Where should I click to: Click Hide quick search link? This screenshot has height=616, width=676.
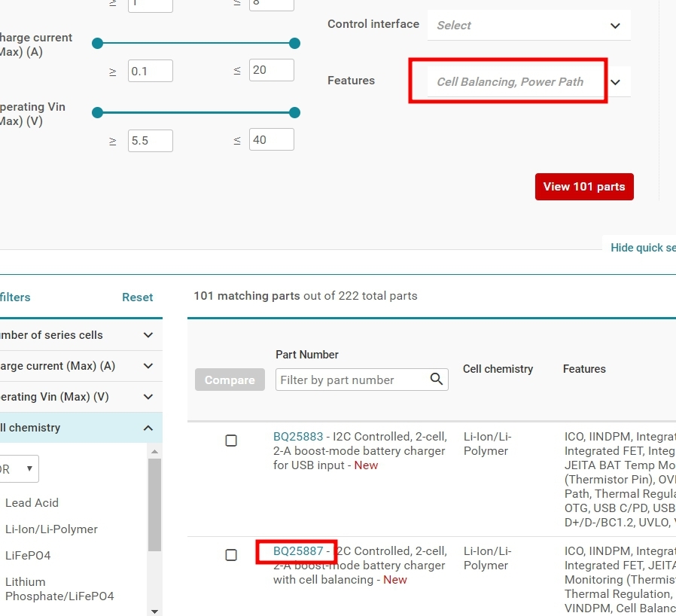(x=643, y=248)
